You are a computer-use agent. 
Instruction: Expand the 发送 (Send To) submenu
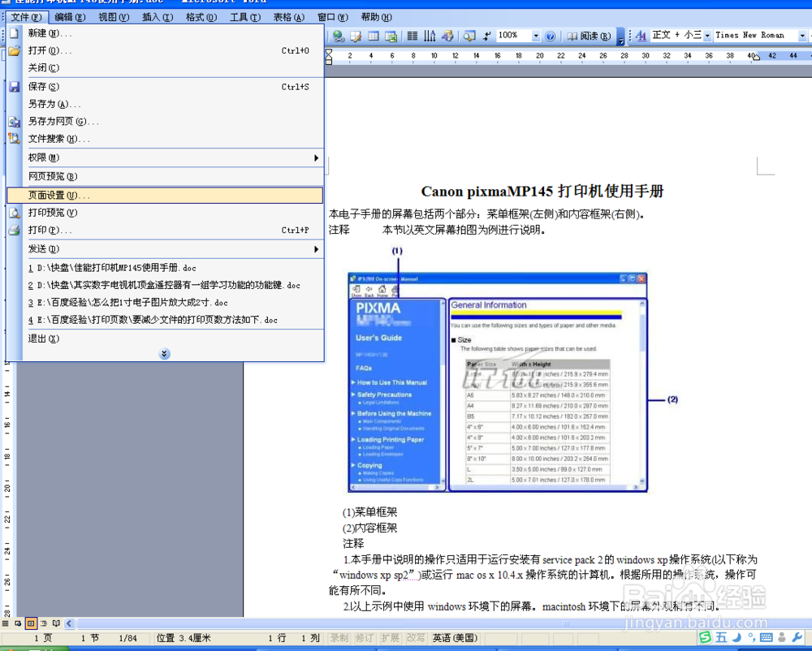tap(165, 249)
